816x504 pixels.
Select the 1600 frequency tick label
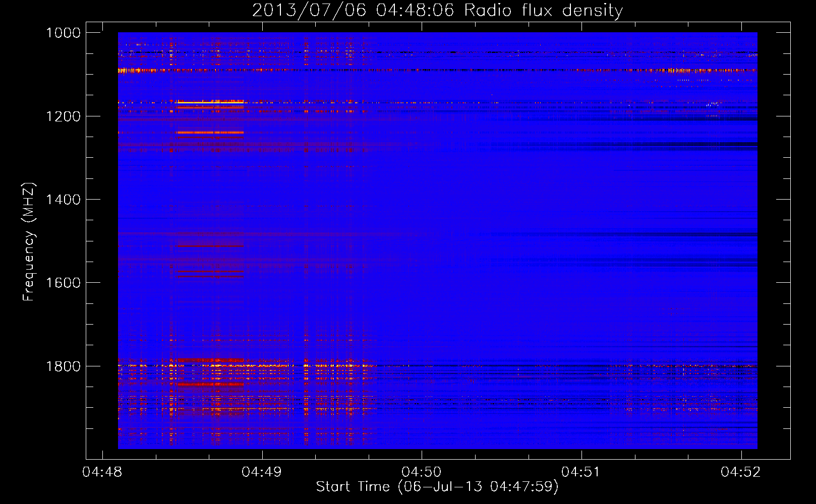pos(63,283)
